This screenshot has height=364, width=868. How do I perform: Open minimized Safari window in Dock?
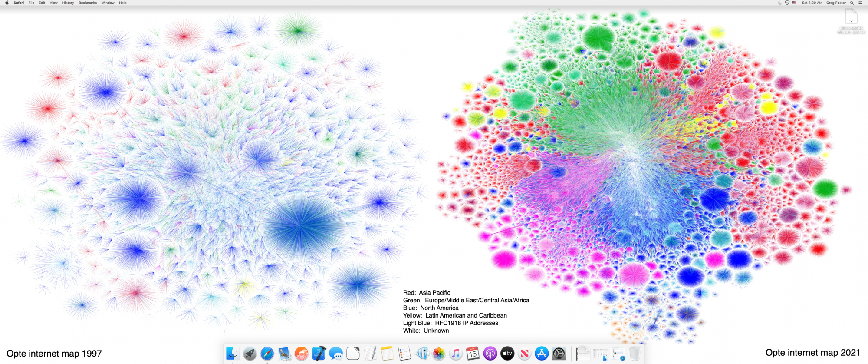point(618,354)
